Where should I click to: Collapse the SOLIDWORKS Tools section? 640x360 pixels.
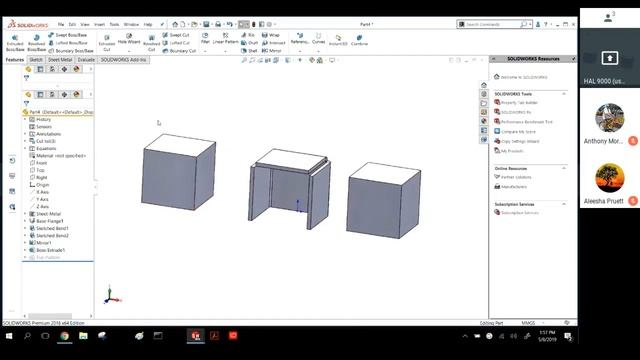click(564, 94)
